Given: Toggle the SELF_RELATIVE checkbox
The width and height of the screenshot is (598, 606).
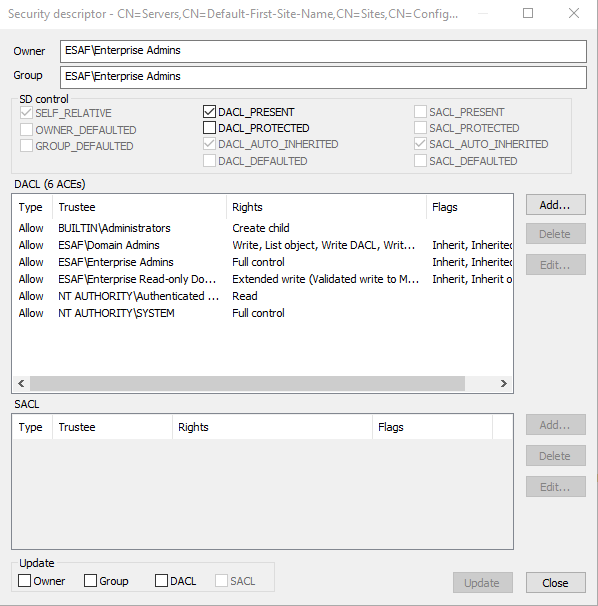Looking at the screenshot, I should pyautogui.click(x=26, y=113).
